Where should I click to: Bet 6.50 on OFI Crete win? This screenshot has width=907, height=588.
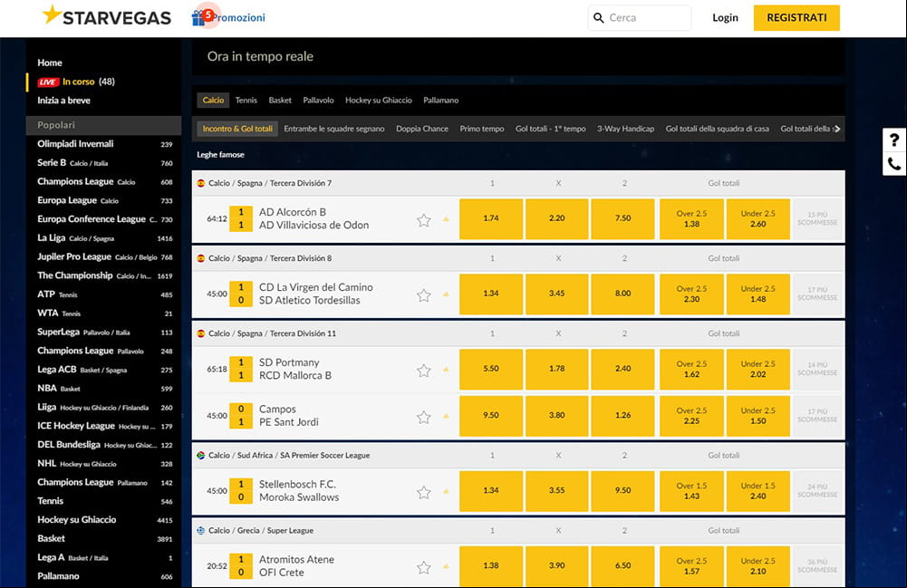point(623,566)
